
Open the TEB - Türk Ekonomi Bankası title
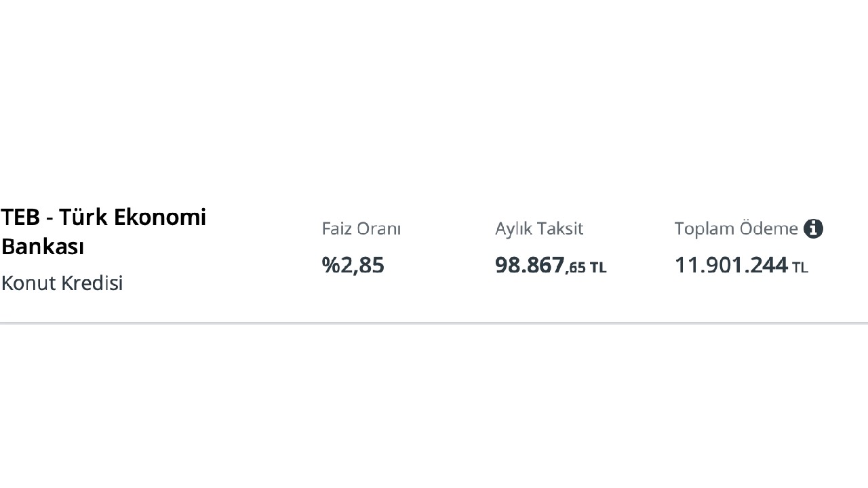coord(103,231)
